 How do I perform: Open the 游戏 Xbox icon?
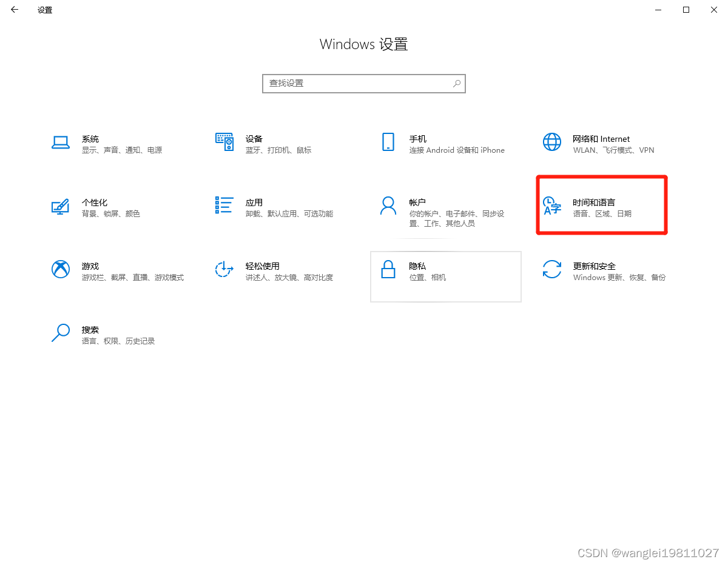tap(61, 269)
